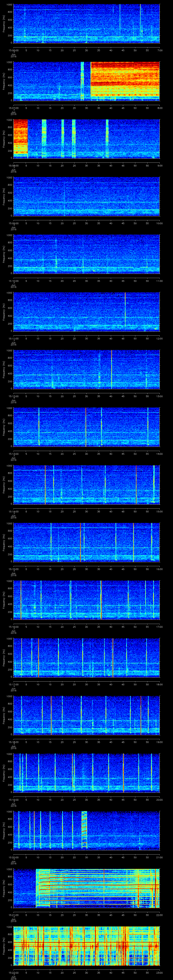Image resolution: width=173 pixels, height=980 pixels.
Task: Click the spectrogram panel starting at 15:09:00
Action: pos(86,196)
